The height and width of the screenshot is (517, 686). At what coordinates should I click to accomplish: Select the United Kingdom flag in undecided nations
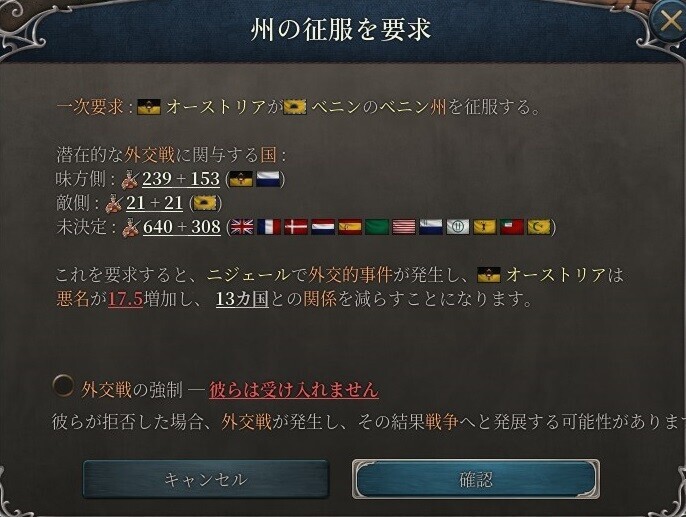coord(242,227)
